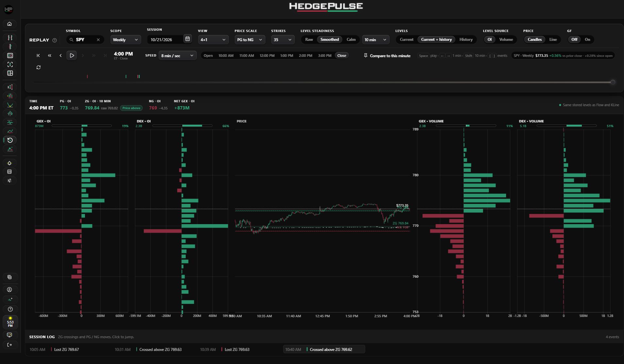This screenshot has width=624, height=364.
Task: Open the heatmap grid icon in sidebar
Action: [x=10, y=96]
